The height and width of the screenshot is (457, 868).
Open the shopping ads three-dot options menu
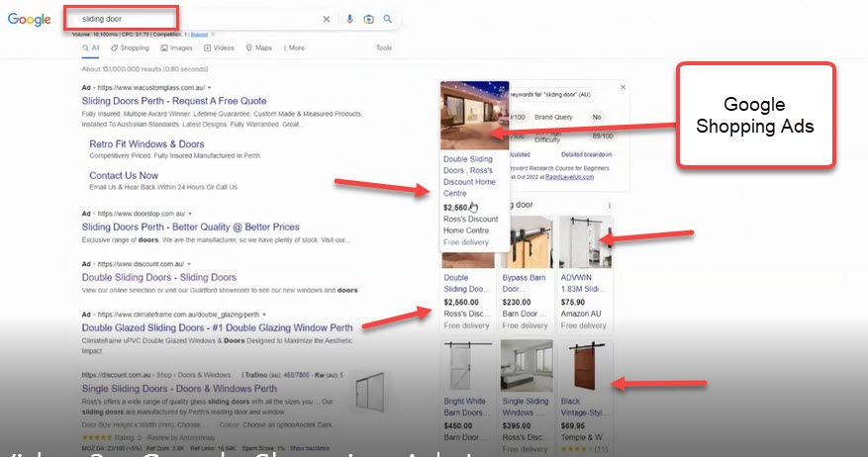(610, 206)
